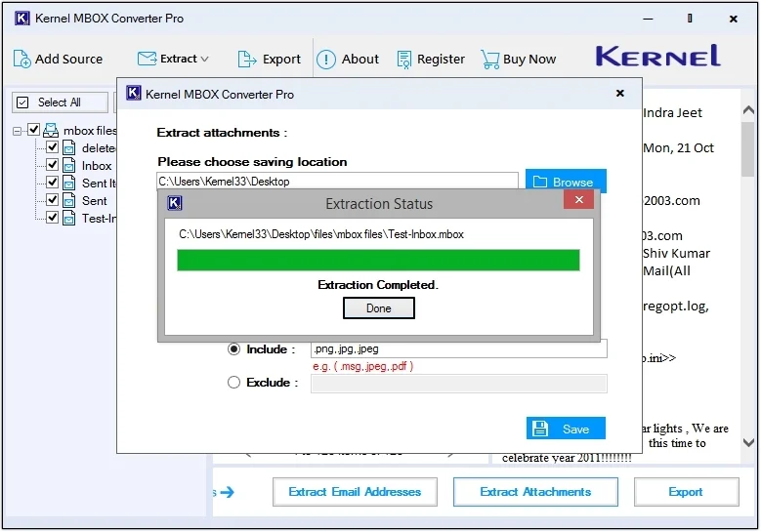Click the floppy disk icon on Save
Image resolution: width=761 pixels, height=532 pixels.
click(x=540, y=429)
